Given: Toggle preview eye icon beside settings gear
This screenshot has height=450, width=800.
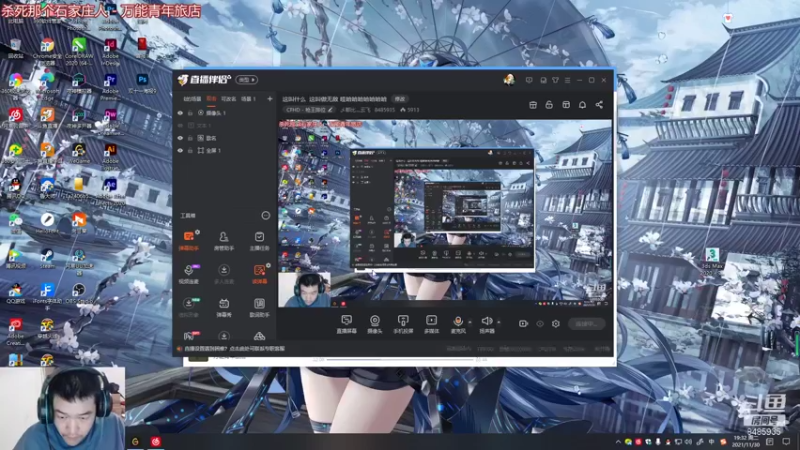Looking at the screenshot, I should (540, 323).
